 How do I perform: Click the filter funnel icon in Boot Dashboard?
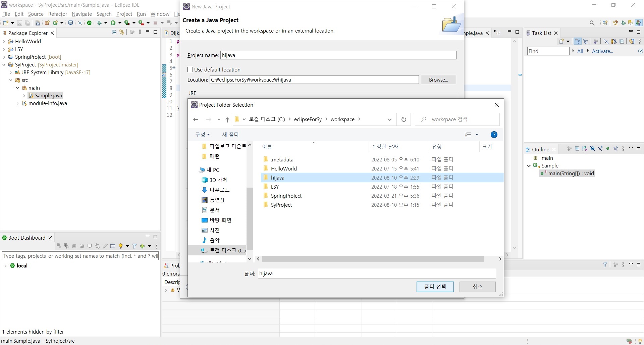click(135, 246)
